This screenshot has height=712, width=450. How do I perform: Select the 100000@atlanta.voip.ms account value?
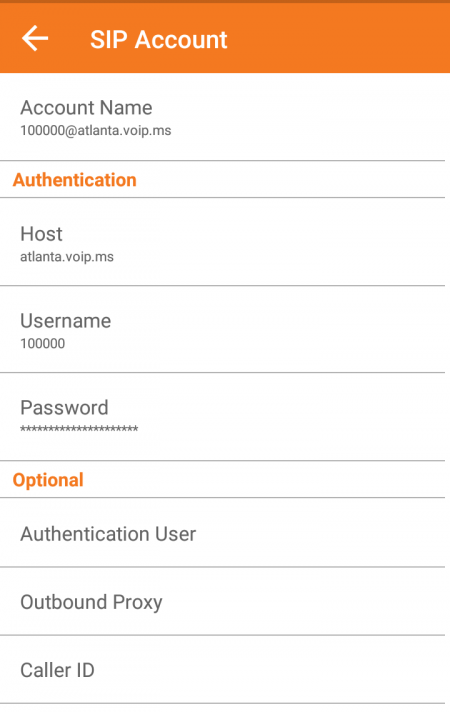95,131
